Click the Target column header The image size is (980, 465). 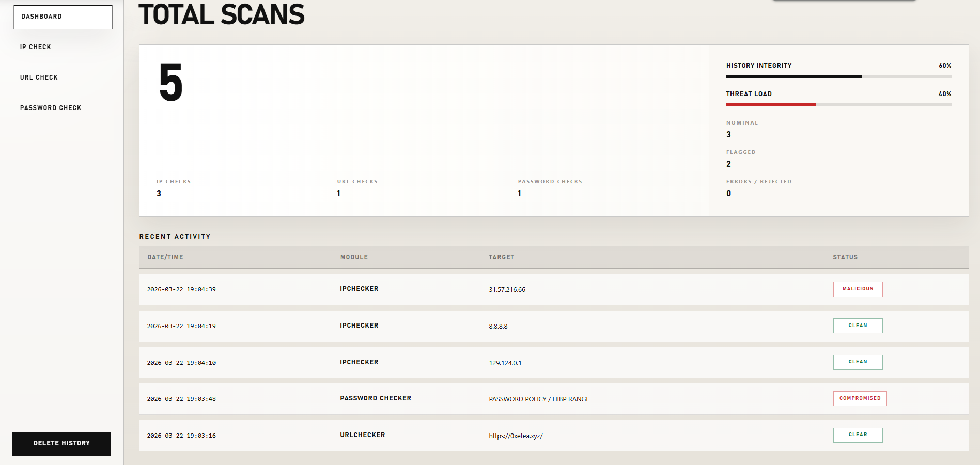tap(501, 257)
